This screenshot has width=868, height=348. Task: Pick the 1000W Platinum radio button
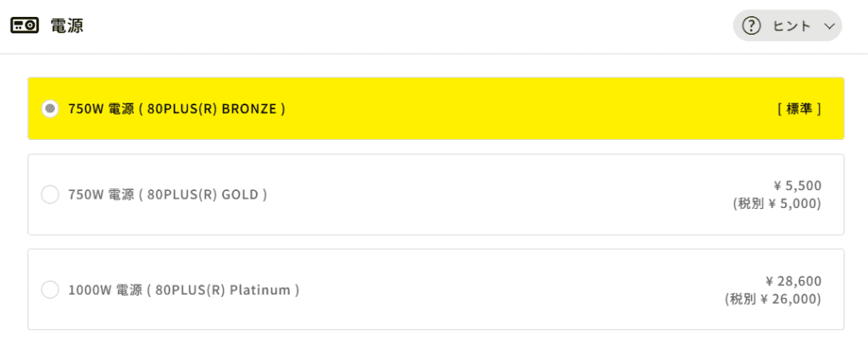click(x=50, y=289)
